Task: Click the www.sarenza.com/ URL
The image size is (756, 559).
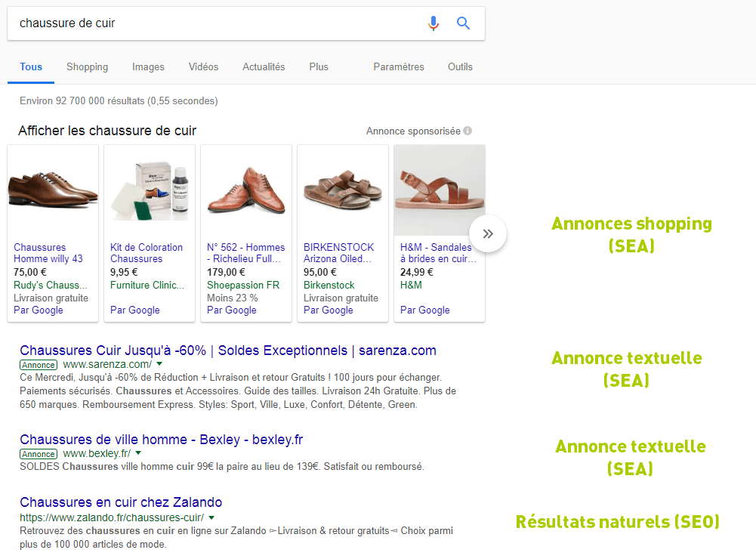Action: pos(107,364)
